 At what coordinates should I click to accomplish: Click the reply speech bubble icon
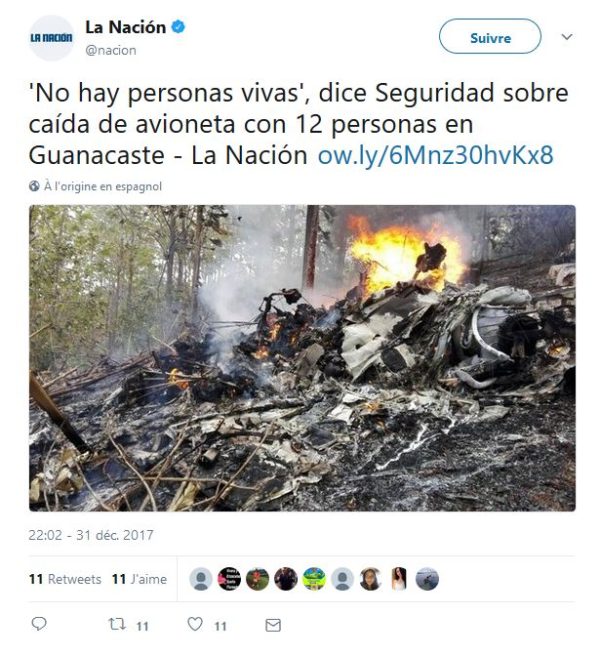(x=39, y=624)
